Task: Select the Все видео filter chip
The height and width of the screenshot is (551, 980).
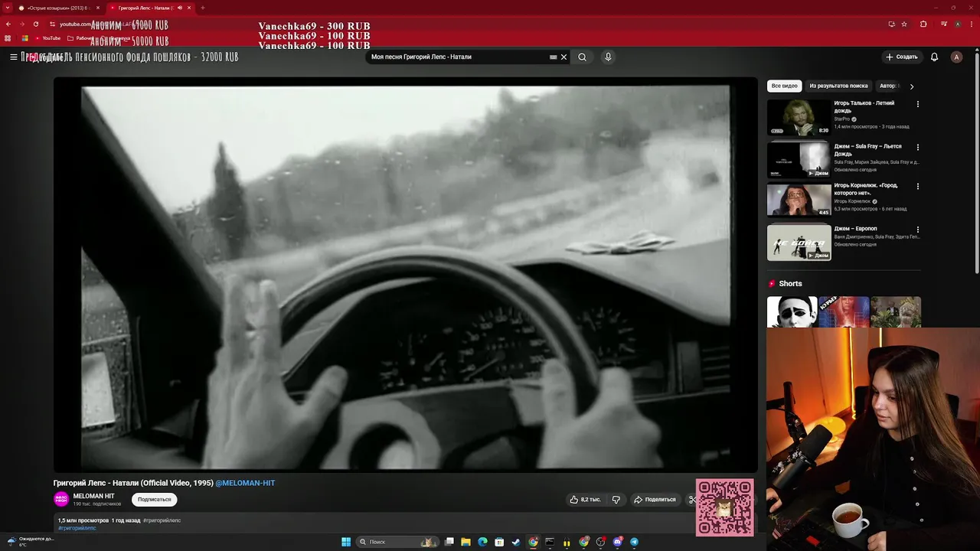Action: [x=784, y=86]
